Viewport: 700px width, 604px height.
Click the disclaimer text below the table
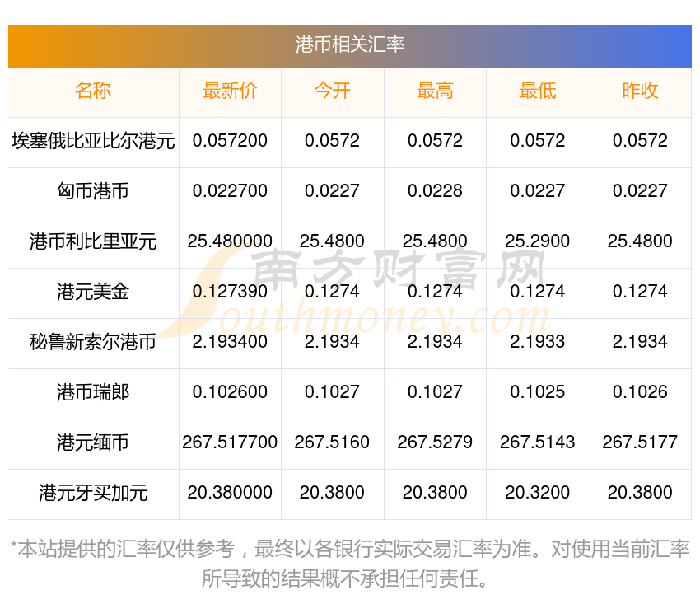point(349,564)
